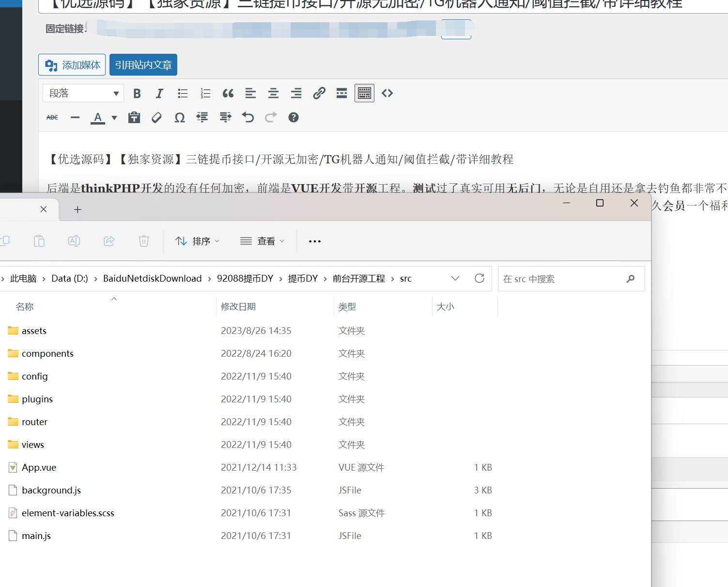Screen dimensions: 728x587
Task: Navigate to 此电脑 in the breadcrumb
Action: tap(23, 279)
